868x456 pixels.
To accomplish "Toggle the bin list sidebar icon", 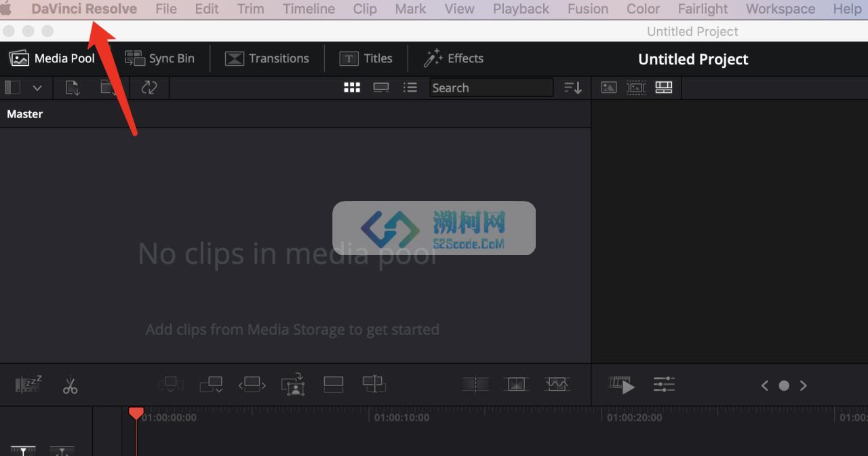I will point(12,88).
